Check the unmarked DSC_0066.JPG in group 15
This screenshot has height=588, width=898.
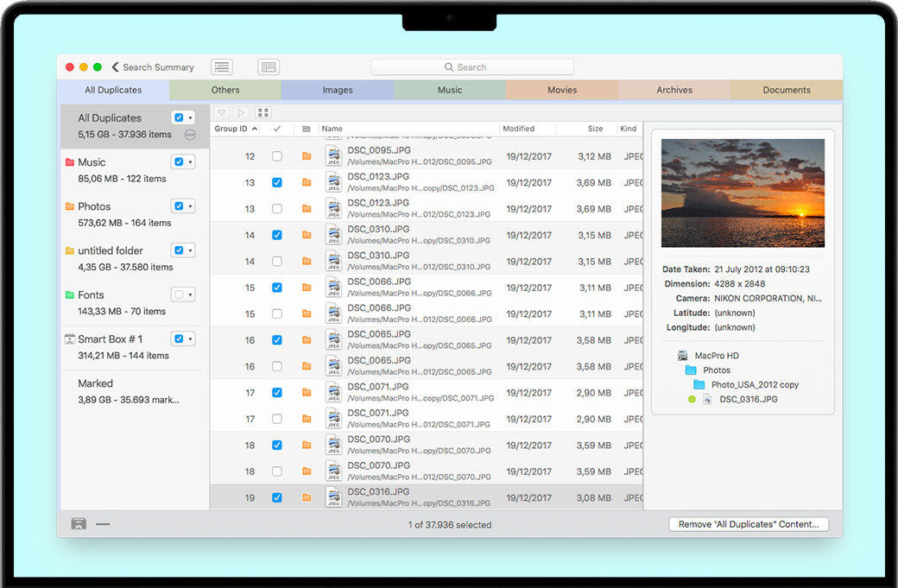(x=276, y=313)
